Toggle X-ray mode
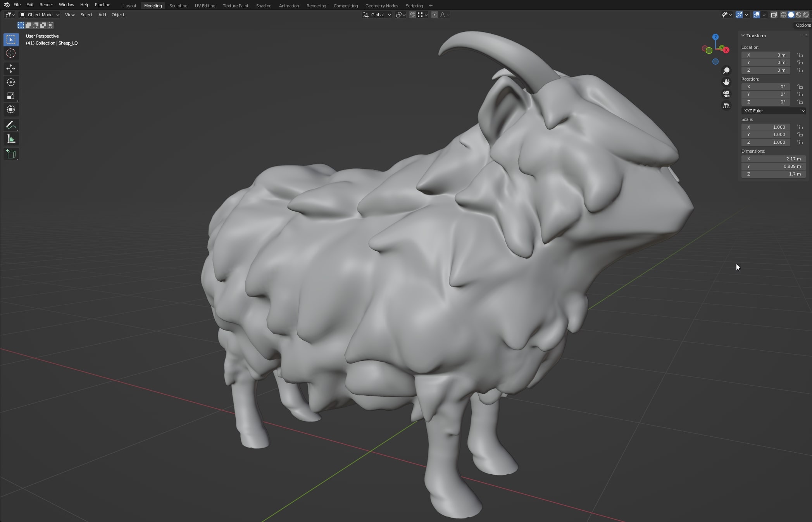Screen dimensions: 812x522 (774, 15)
